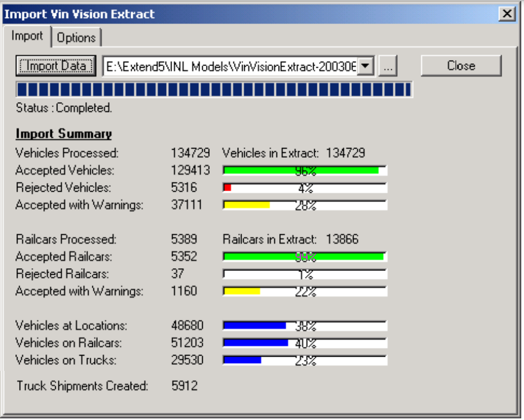Close the dialog using the title bar X
524x420 pixels.
(x=507, y=14)
